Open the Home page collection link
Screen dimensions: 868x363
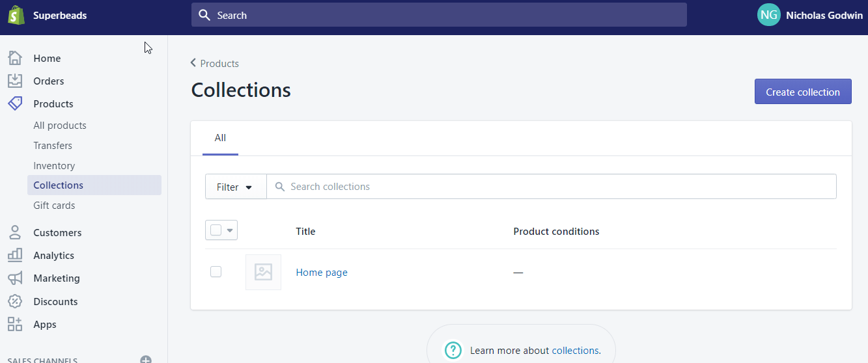(x=322, y=273)
